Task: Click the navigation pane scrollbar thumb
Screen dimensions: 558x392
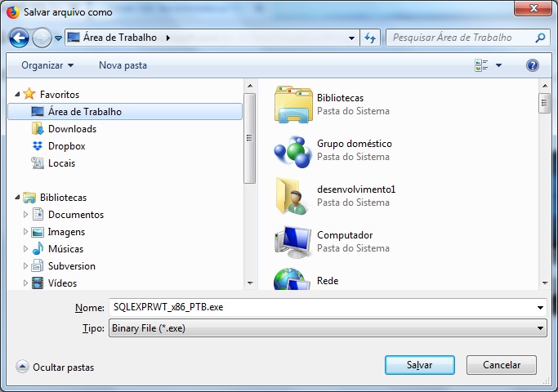Action: click(x=250, y=138)
